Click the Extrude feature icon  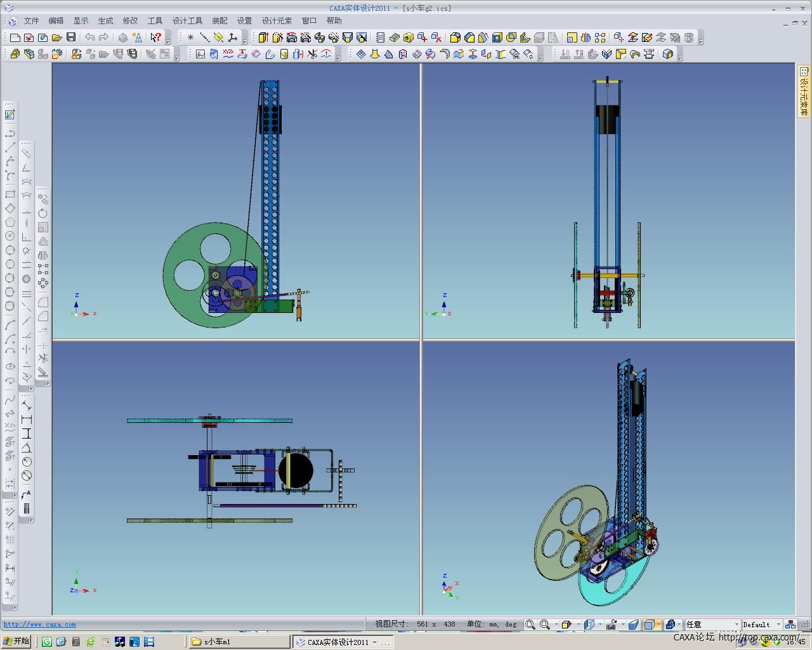(x=263, y=37)
